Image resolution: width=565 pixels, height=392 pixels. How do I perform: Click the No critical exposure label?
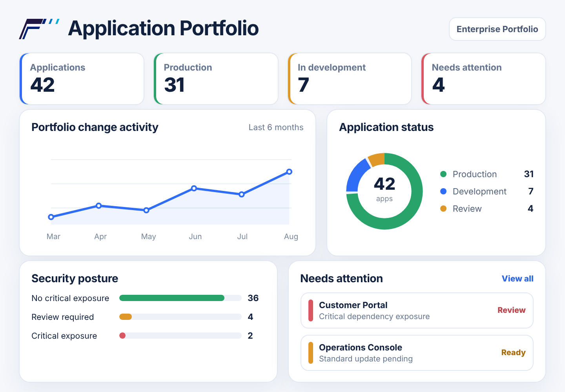tap(70, 298)
